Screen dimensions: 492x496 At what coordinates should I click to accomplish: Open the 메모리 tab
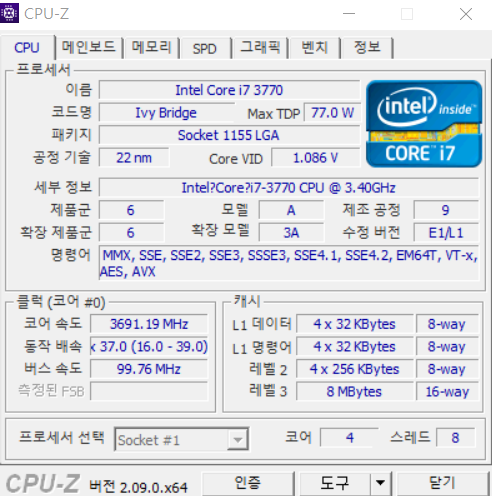(151, 47)
